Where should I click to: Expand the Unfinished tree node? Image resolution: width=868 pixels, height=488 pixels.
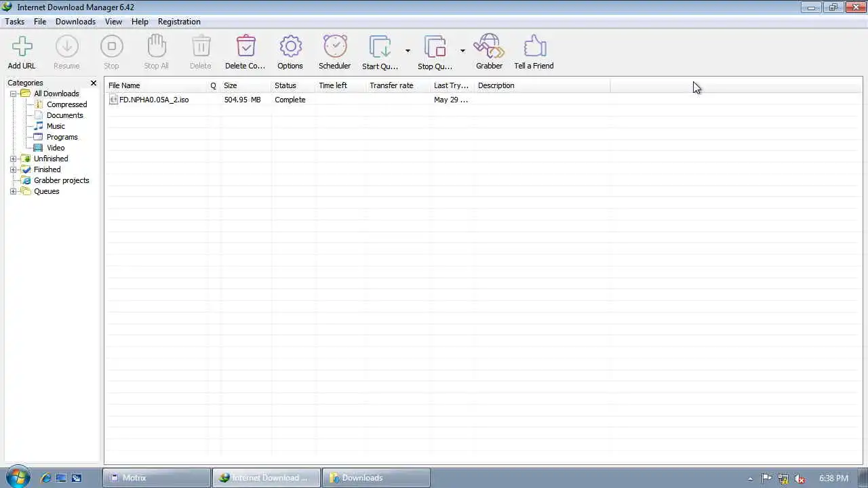13,159
